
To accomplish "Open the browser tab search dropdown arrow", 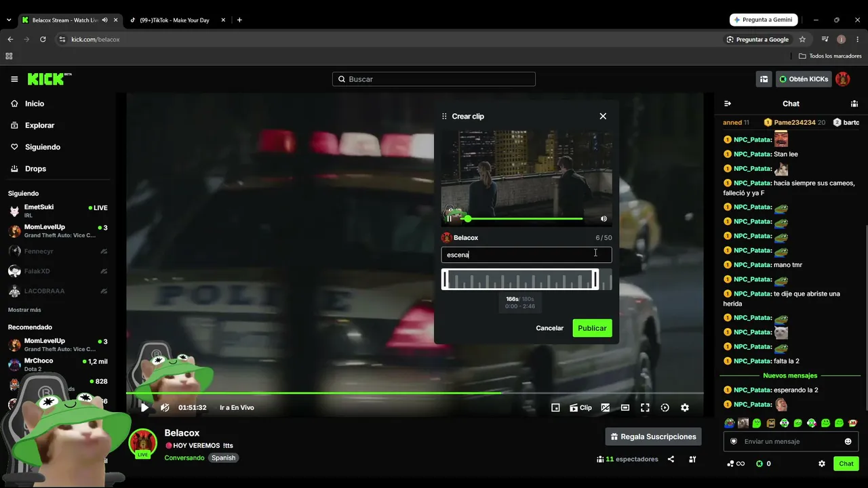I will pyautogui.click(x=9, y=20).
